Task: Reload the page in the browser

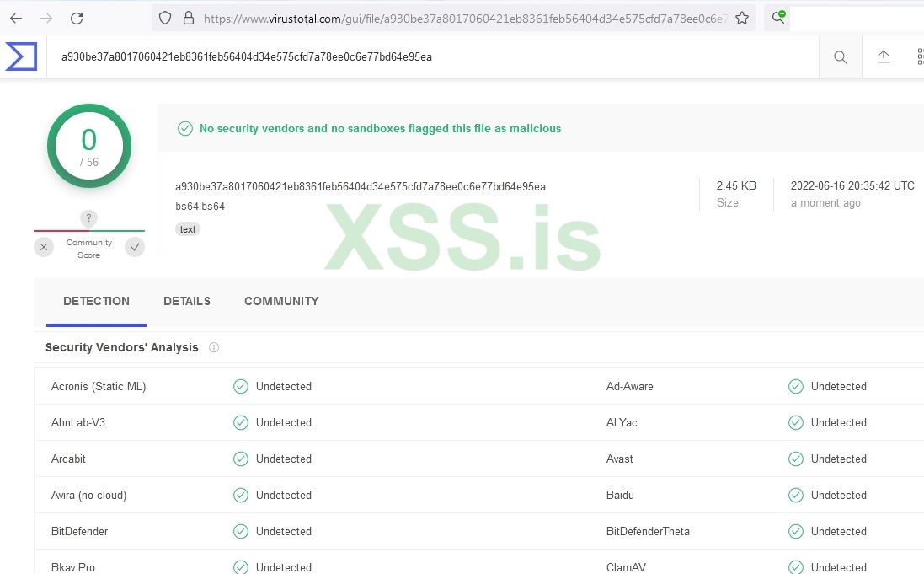Action: pos(77,18)
